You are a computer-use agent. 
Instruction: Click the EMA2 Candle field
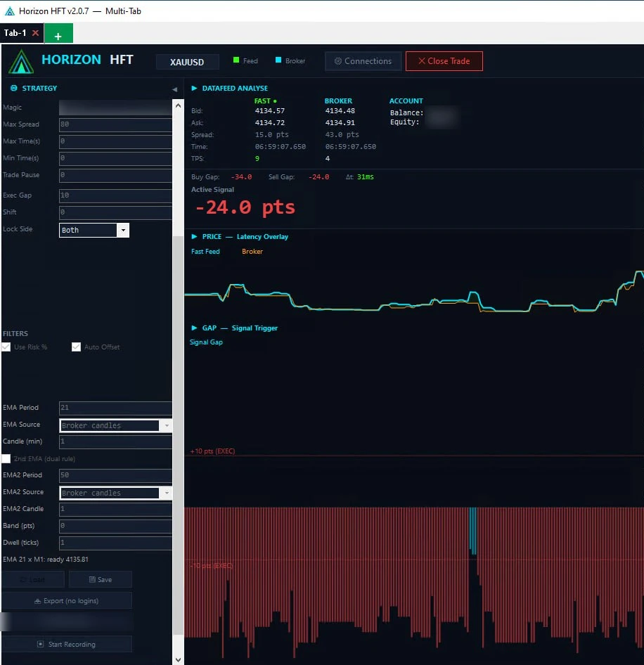pos(115,509)
